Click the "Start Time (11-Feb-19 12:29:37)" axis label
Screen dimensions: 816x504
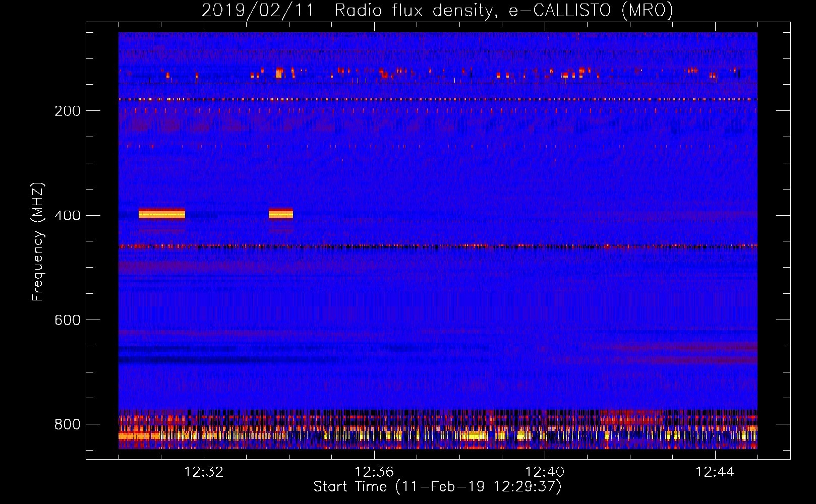tap(437, 487)
